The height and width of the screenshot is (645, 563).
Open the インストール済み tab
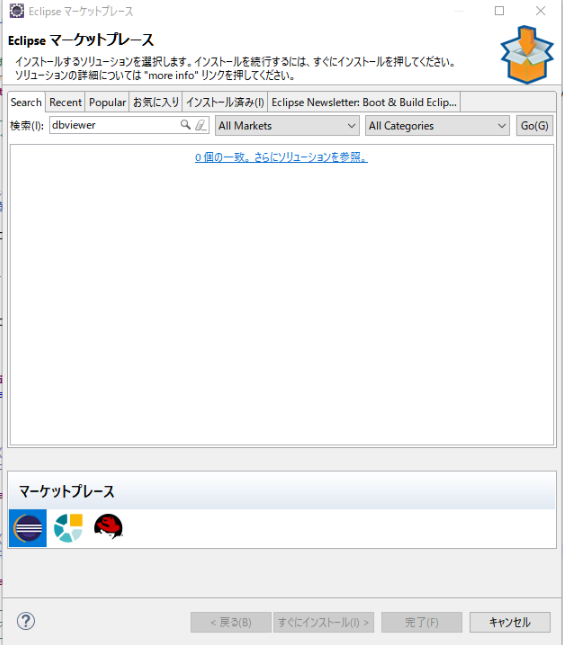pyautogui.click(x=225, y=102)
